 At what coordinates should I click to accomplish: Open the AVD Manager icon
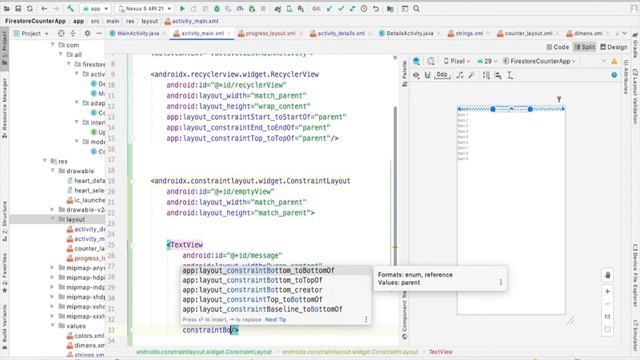click(x=289, y=9)
